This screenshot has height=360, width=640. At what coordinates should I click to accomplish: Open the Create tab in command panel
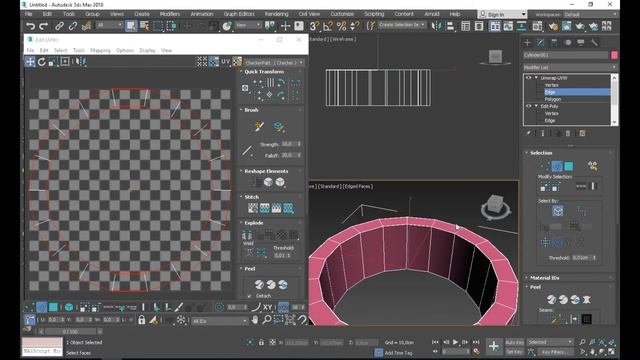[x=527, y=42]
